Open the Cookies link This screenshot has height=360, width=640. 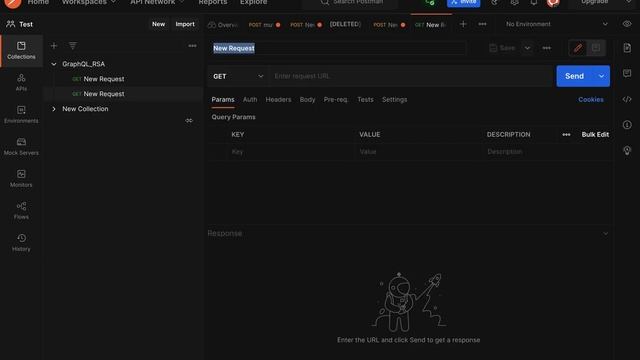coord(591,100)
